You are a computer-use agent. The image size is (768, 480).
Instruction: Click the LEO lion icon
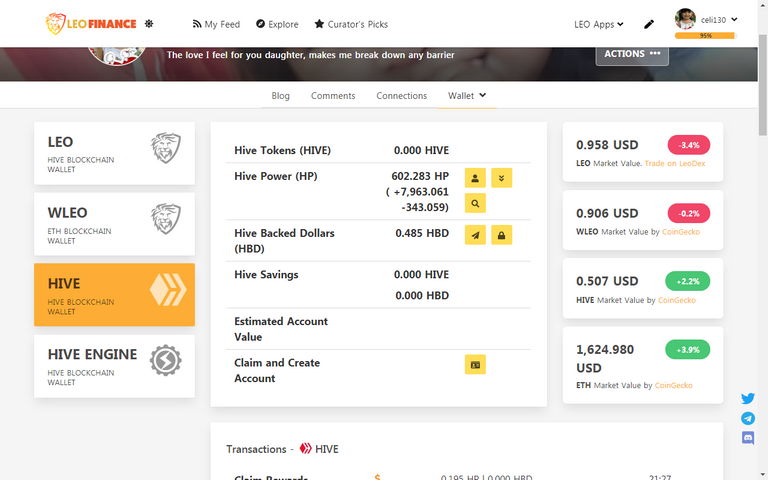coord(166,148)
